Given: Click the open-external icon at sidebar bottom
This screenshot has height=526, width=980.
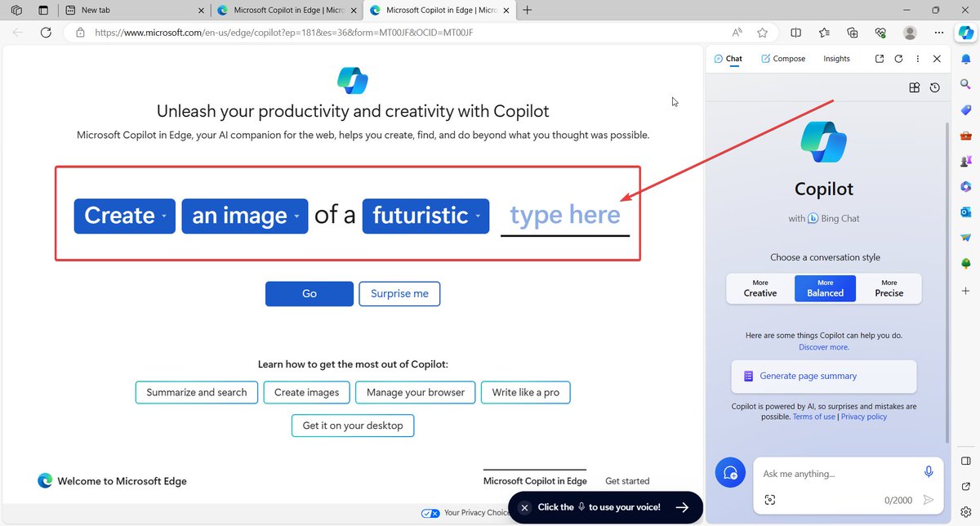Looking at the screenshot, I should tap(965, 487).
